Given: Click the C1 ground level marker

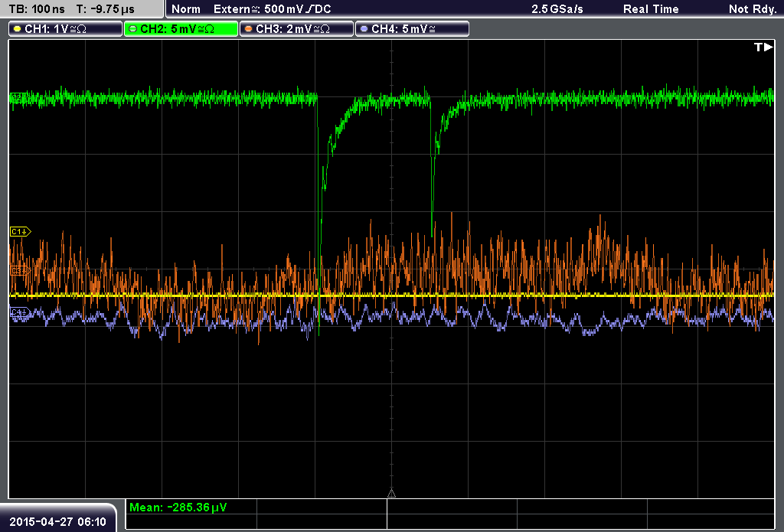Looking at the screenshot, I should (21, 231).
